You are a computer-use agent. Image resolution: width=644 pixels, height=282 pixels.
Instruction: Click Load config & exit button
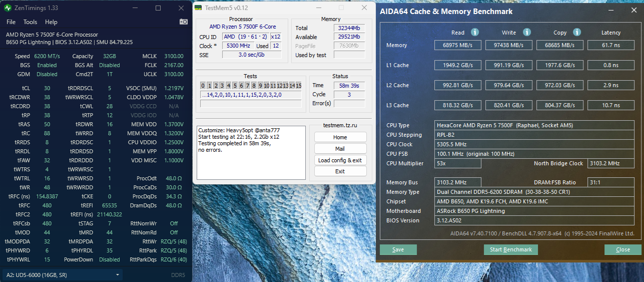(340, 160)
